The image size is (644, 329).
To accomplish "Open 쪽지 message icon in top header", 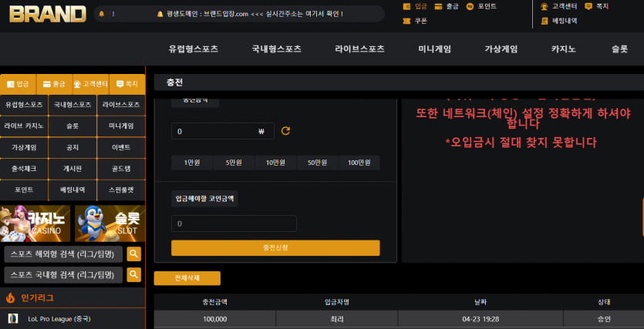I will 588,7.
